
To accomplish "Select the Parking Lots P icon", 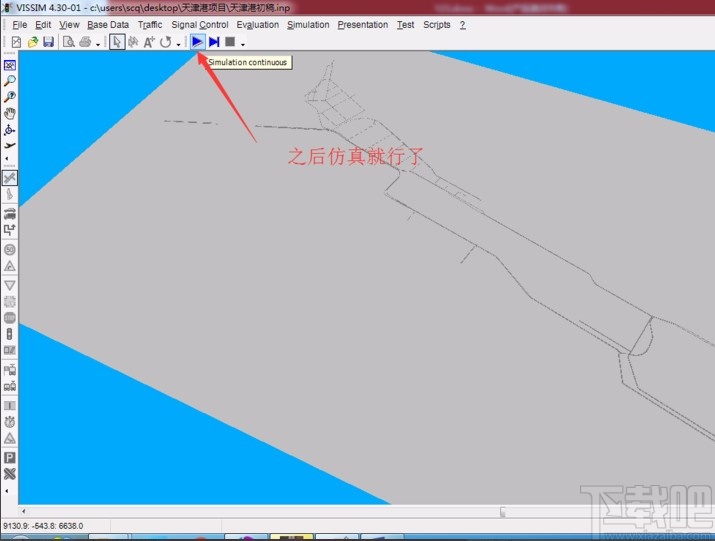I will (x=10, y=458).
